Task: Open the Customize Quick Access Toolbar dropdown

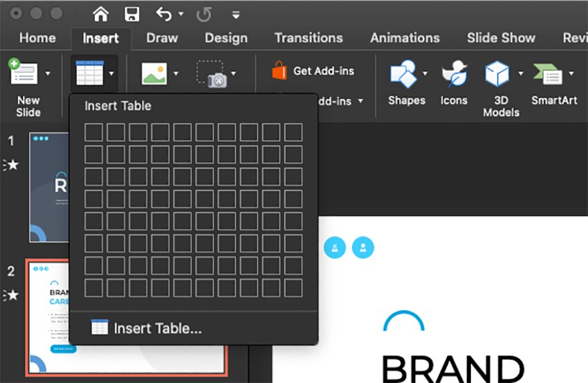Action: click(x=236, y=15)
